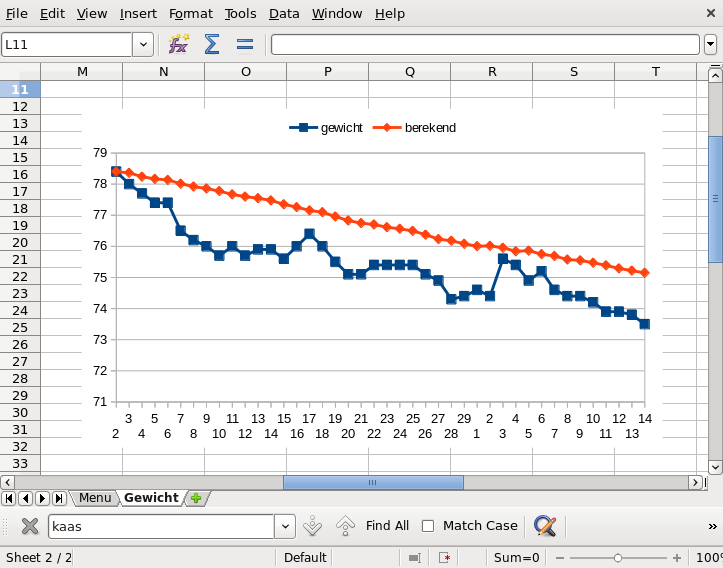723x568 pixels.
Task: Open Find & Replace dialog icon
Action: (x=544, y=526)
